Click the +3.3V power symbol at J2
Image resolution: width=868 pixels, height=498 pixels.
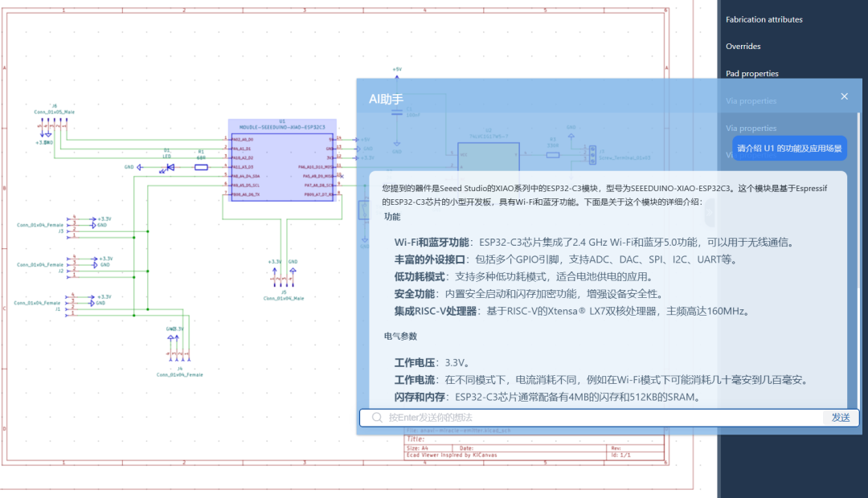click(102, 259)
